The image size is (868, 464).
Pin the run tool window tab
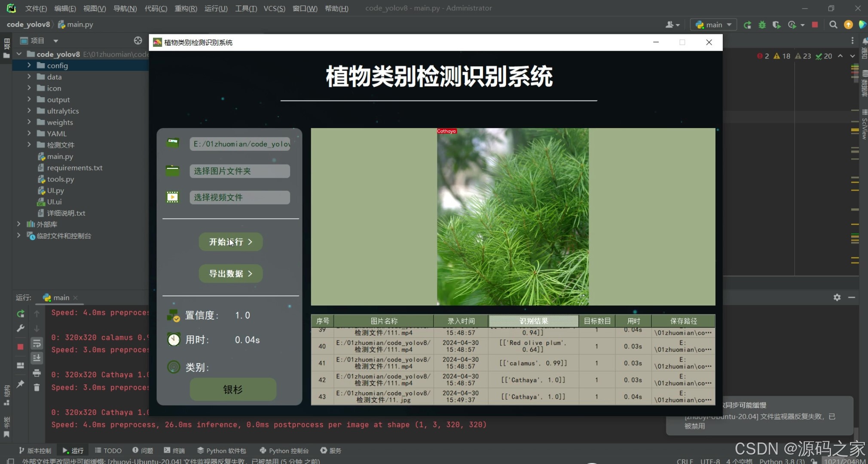pyautogui.click(x=20, y=383)
